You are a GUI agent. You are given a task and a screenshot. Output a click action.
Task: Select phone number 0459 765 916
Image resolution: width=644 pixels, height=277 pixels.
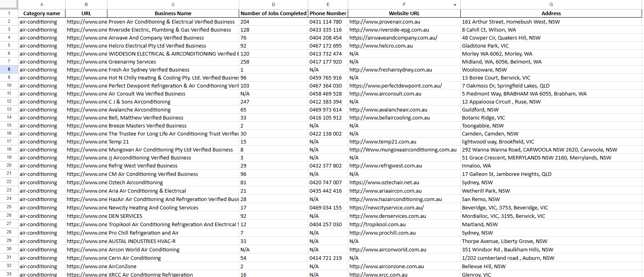328,78
